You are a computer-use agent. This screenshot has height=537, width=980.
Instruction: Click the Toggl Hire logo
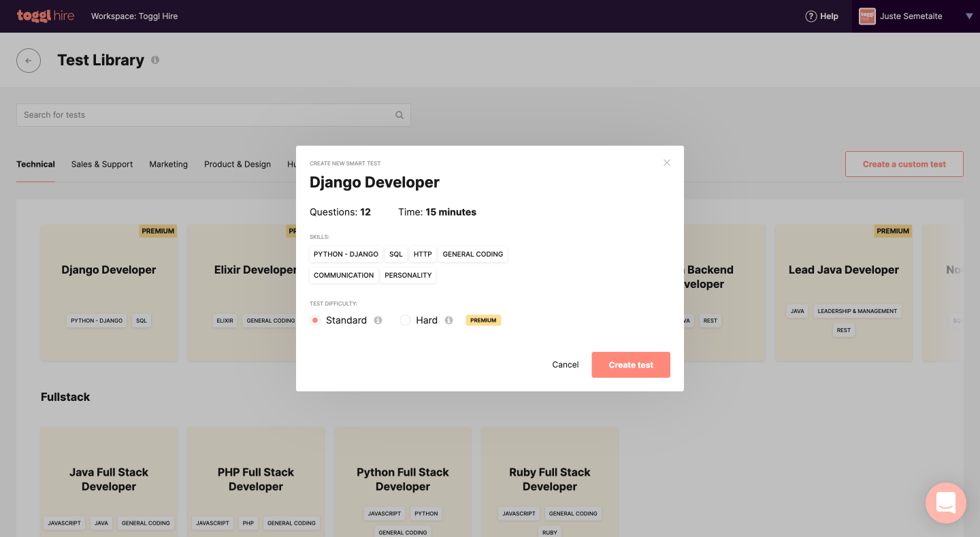46,16
